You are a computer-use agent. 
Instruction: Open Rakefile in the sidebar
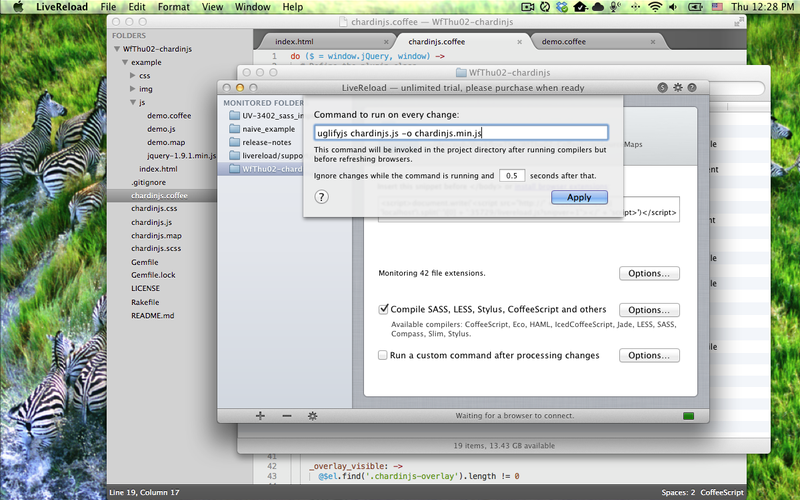point(145,302)
